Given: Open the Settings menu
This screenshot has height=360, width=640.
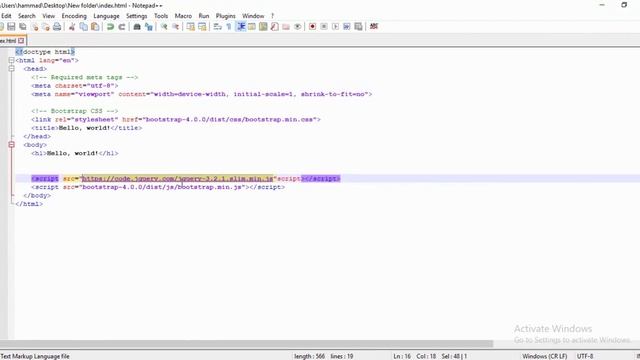Looking at the screenshot, I should click(x=136, y=16).
